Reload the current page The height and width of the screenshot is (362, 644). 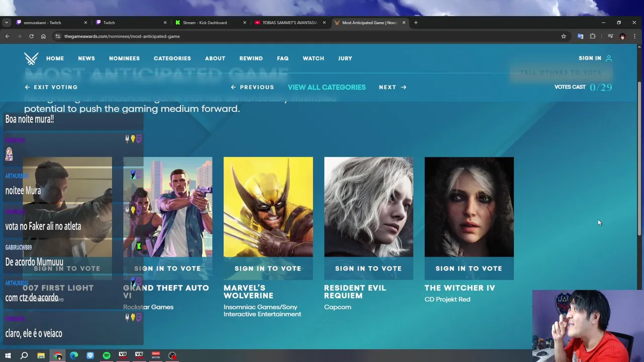31,36
